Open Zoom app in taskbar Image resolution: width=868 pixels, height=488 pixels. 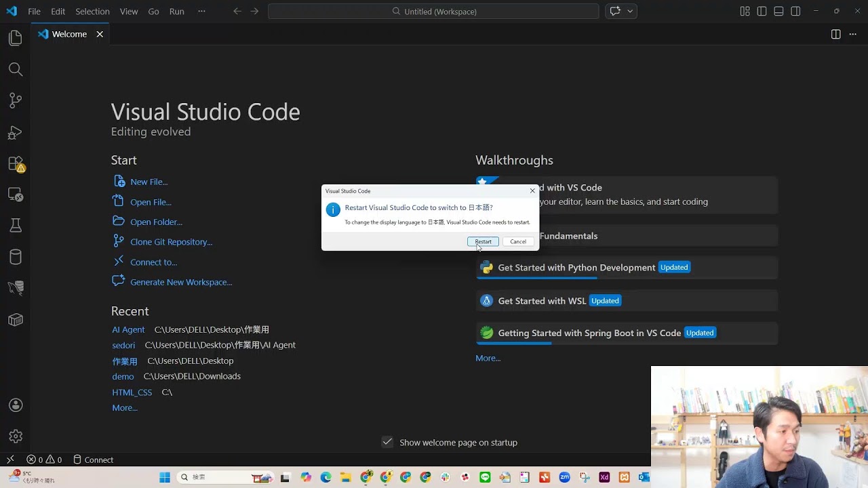pos(564,477)
